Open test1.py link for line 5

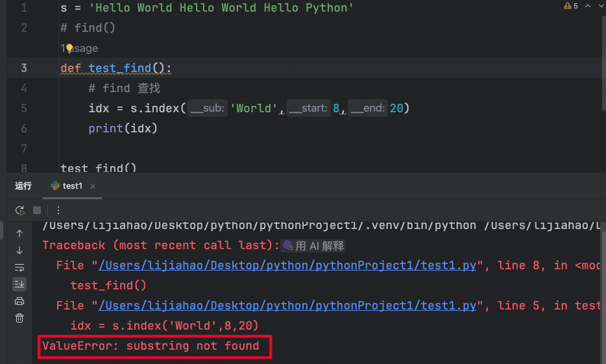[287, 306]
